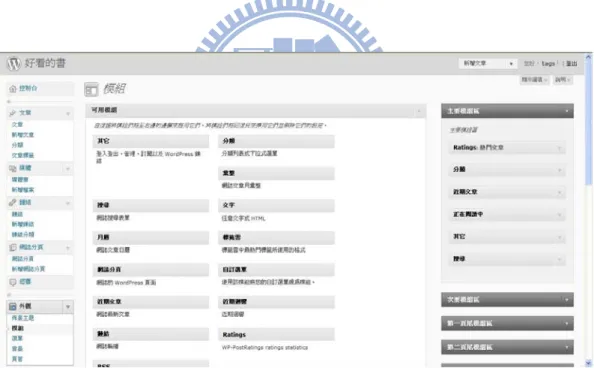This screenshot has width=594, height=368.
Task: Select the 自訂選單 custom menu widget
Action: pyautogui.click(x=276, y=270)
